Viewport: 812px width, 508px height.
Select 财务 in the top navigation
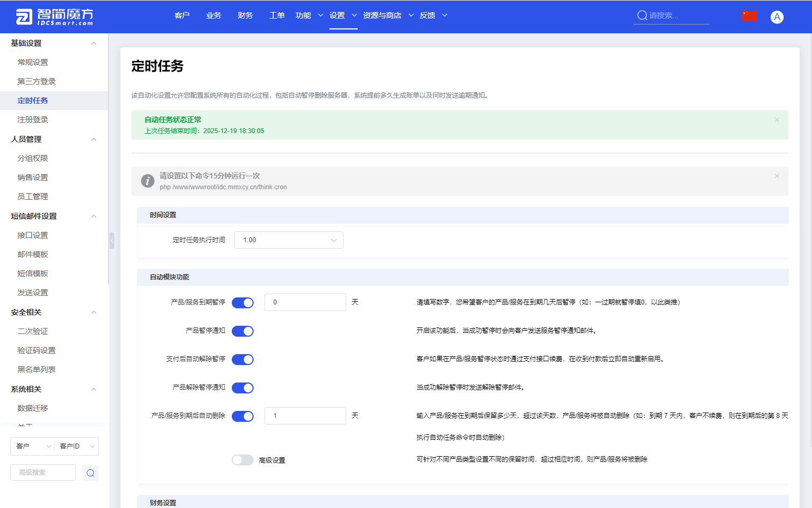tap(245, 15)
